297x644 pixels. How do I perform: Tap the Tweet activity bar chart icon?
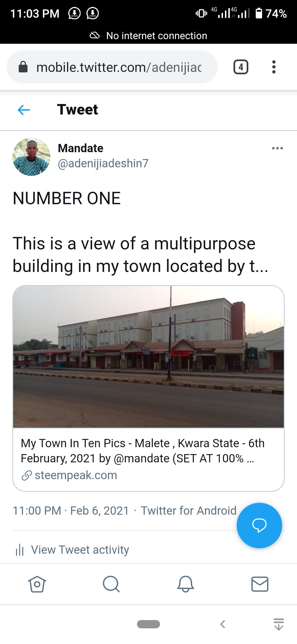pos(20,550)
